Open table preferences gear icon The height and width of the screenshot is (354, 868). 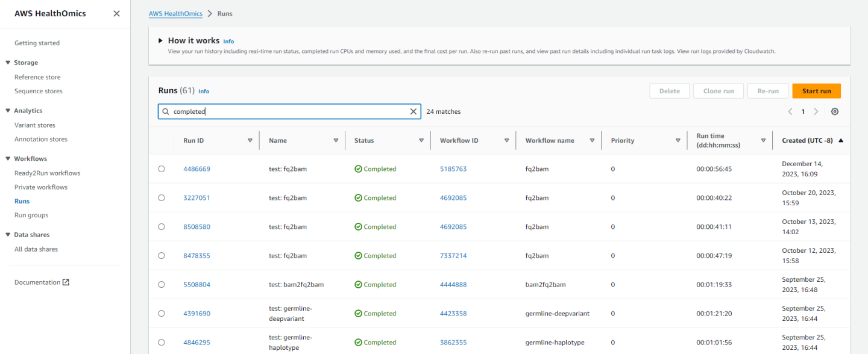[x=835, y=111]
